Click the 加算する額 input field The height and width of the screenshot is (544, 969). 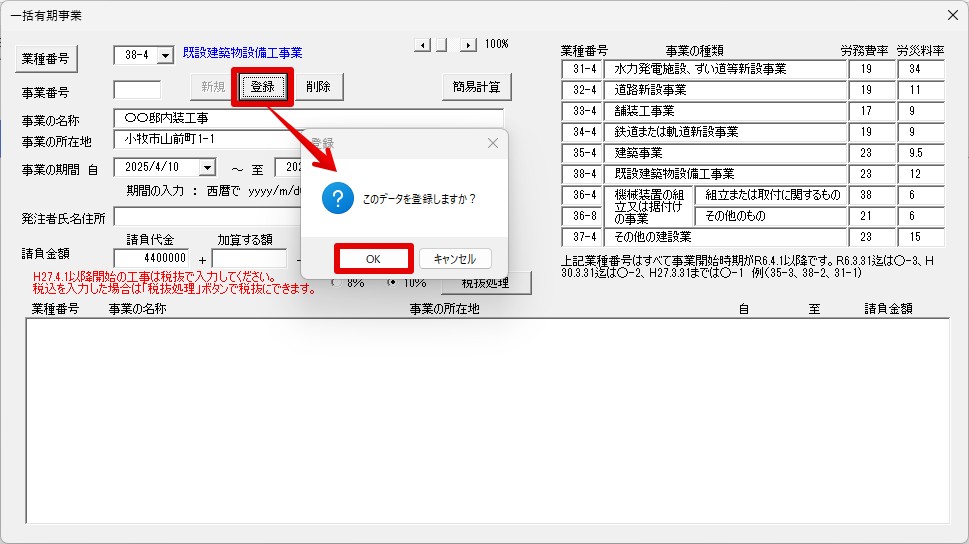pos(250,258)
